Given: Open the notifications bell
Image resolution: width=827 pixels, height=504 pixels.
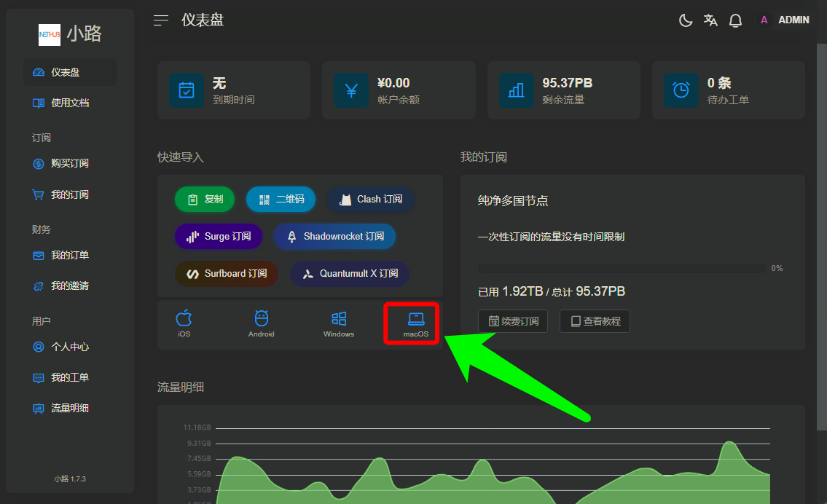Looking at the screenshot, I should (x=735, y=20).
